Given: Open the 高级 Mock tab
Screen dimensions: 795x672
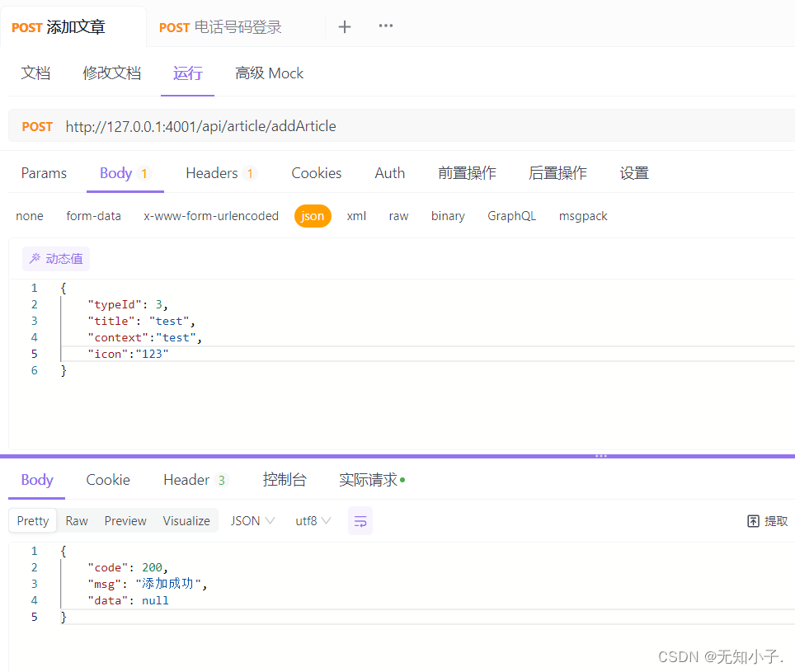Looking at the screenshot, I should pyautogui.click(x=269, y=73).
